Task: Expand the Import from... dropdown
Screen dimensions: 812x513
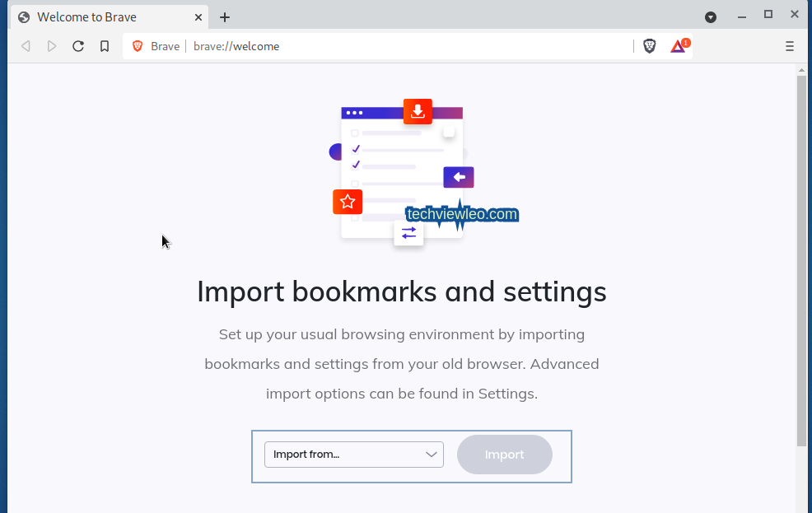Action: coord(353,455)
